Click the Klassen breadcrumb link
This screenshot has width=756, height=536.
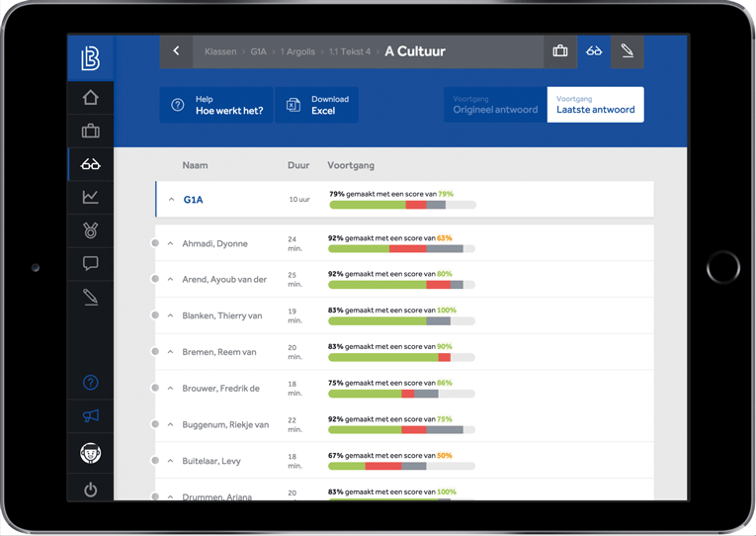220,51
